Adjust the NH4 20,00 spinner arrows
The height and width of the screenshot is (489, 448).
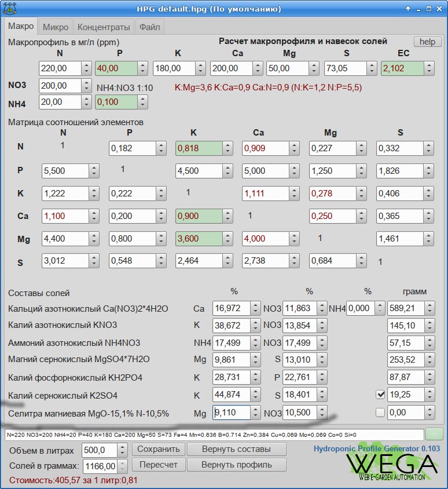pos(86,102)
